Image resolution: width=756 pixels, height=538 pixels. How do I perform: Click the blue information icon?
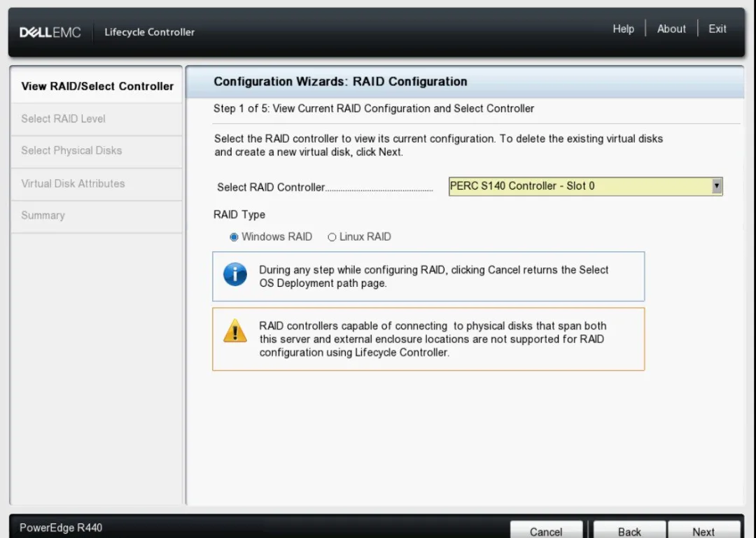point(235,274)
